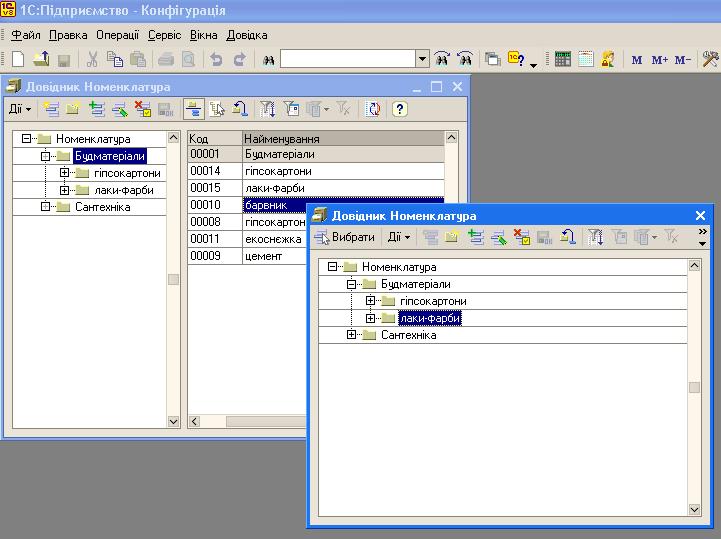Click the Save diskette icon in main toolbar
Screen dimensions: 721x539
click(x=64, y=60)
